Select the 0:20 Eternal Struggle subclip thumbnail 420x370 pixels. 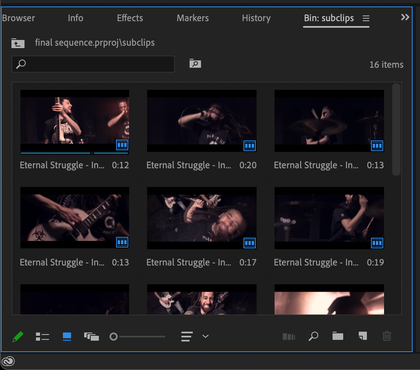[x=202, y=121]
